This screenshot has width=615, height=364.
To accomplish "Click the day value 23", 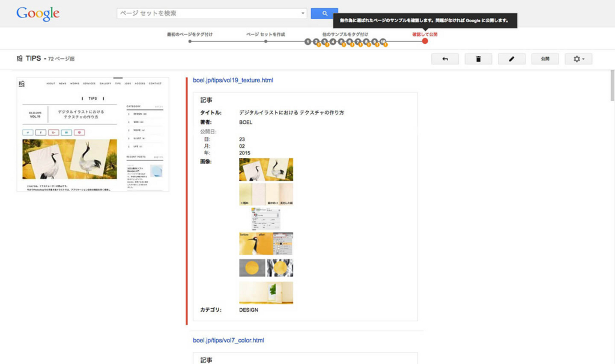I will click(x=241, y=139).
